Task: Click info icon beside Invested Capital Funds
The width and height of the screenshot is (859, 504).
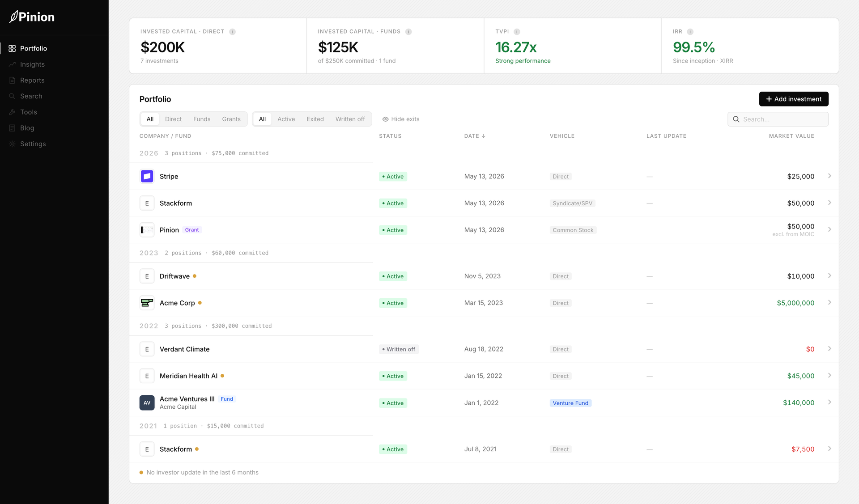Action: (408, 32)
